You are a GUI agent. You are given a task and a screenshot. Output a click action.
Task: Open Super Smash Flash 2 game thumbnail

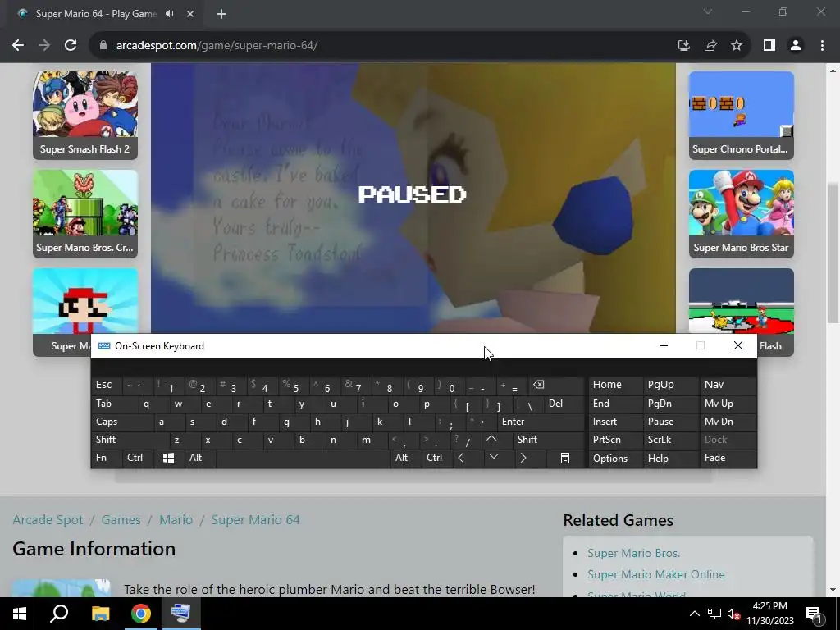point(85,115)
